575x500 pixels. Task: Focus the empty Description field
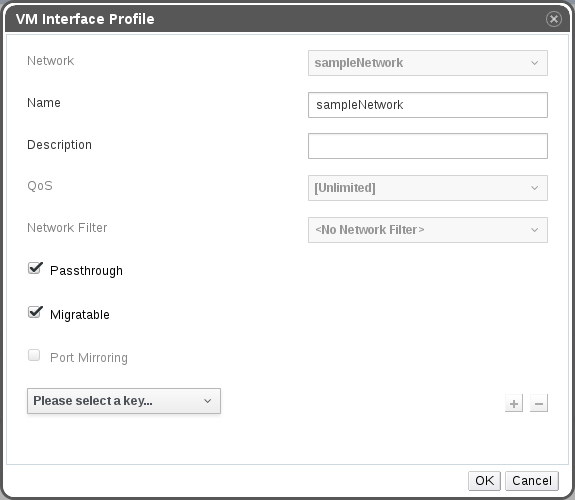[x=428, y=146]
